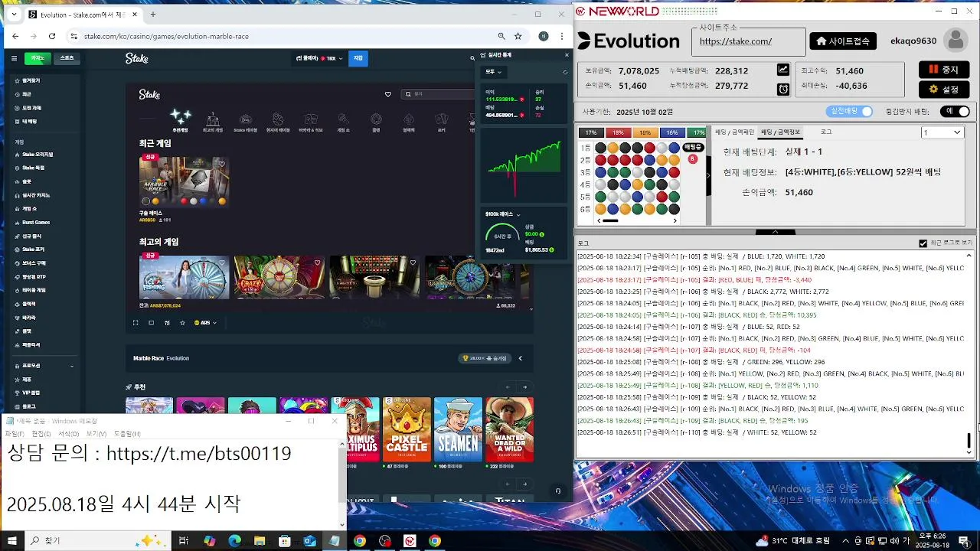Open the Ice Fishing game thumbnail
The height and width of the screenshot is (551, 980).
[x=184, y=277]
